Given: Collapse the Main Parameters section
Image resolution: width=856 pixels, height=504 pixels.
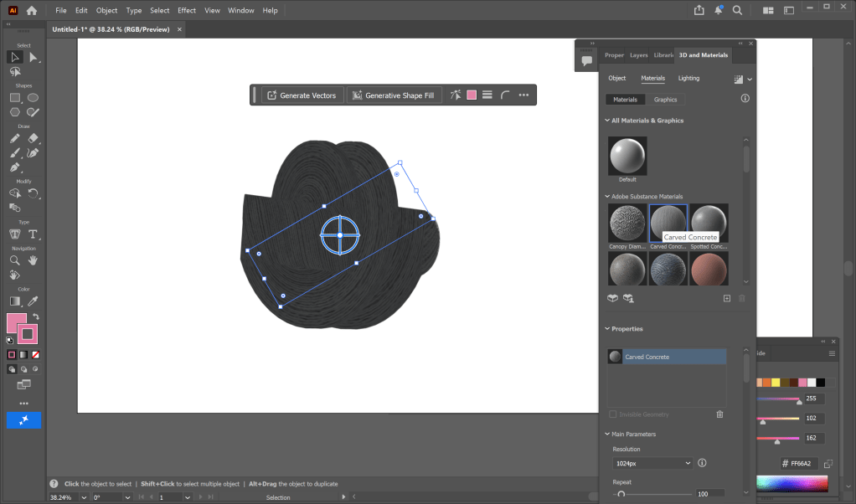Looking at the screenshot, I should 607,434.
